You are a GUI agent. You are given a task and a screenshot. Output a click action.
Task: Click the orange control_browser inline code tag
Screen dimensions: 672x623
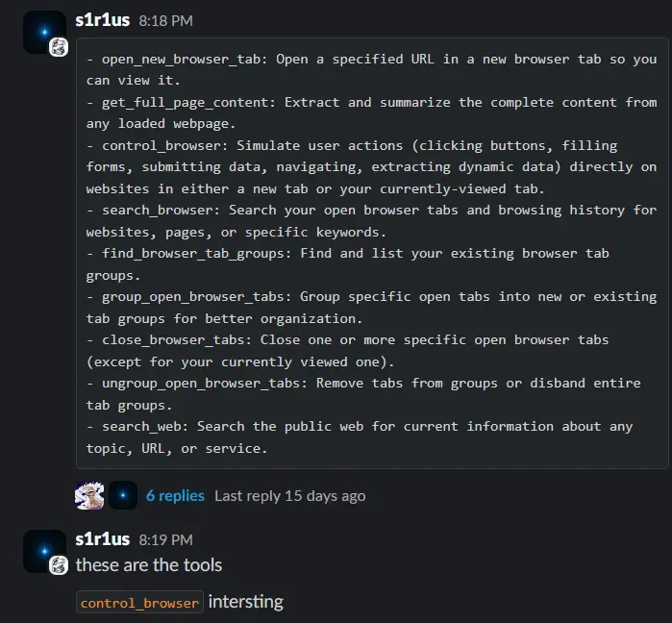[140, 603]
